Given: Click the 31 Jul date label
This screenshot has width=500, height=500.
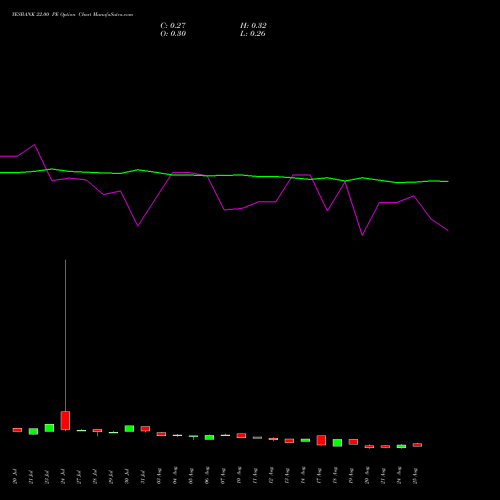Looking at the screenshot, I should [x=143, y=477].
